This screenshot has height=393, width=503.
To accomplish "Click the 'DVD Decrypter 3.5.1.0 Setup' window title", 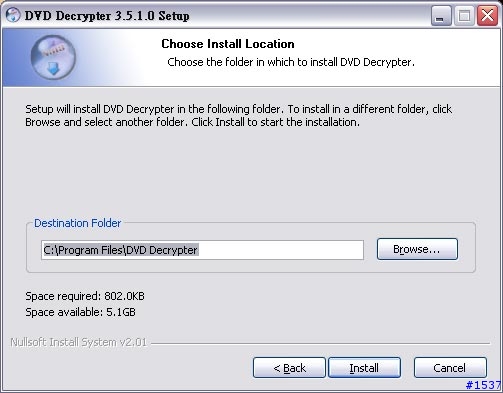I will pyautogui.click(x=107, y=16).
